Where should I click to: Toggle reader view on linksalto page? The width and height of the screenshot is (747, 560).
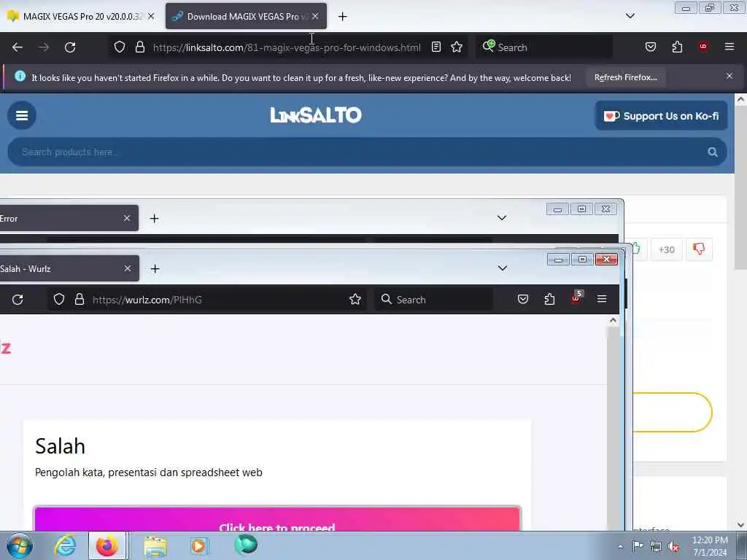click(x=436, y=47)
